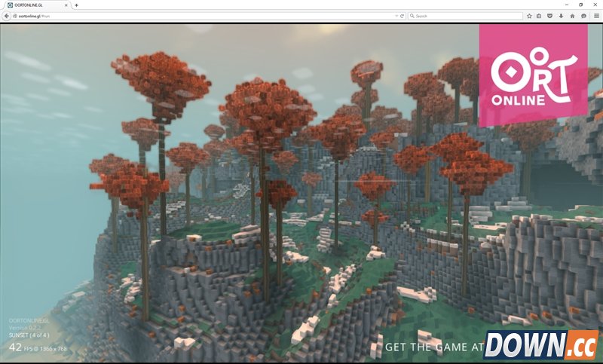Save page to Pocket icon
The image size is (603, 364).
[x=550, y=16]
